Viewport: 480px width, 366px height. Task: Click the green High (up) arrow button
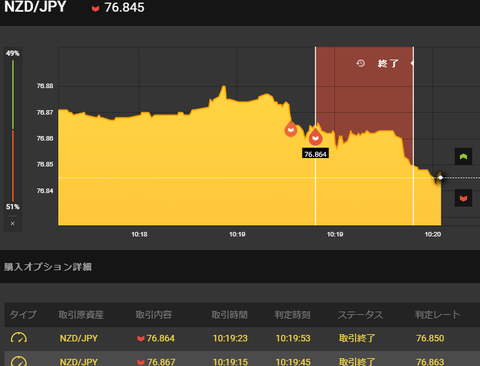click(463, 156)
